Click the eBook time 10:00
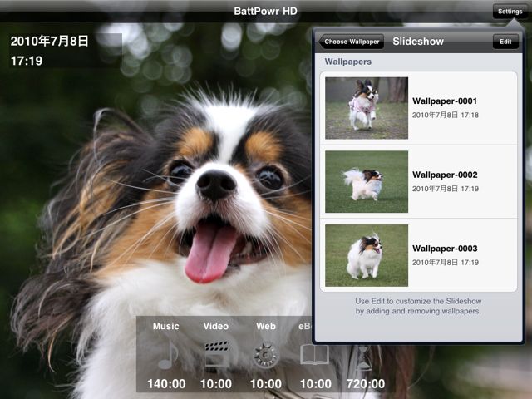The width and height of the screenshot is (532, 399). coord(316,384)
